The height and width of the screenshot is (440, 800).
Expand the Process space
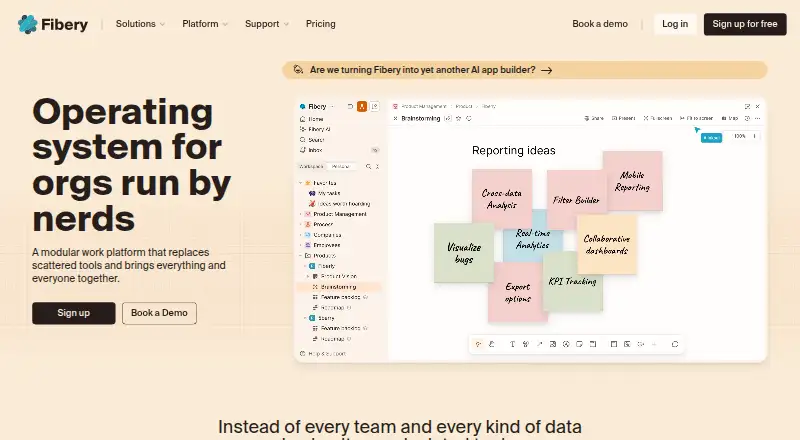[x=301, y=225]
